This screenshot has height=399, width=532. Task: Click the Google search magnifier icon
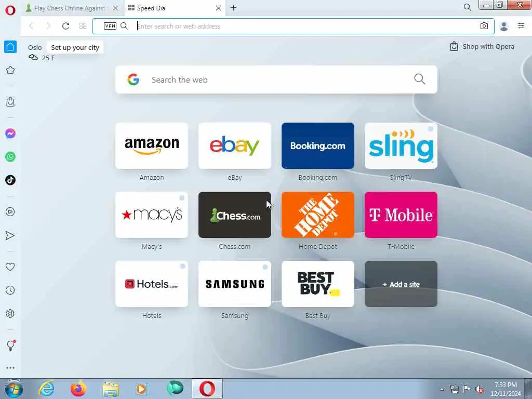coord(420,79)
